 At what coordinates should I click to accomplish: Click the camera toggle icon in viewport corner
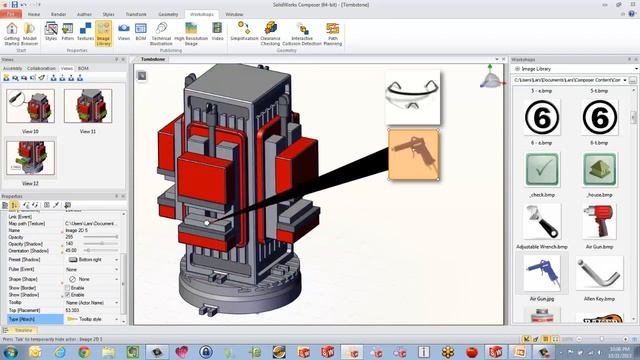142,76
